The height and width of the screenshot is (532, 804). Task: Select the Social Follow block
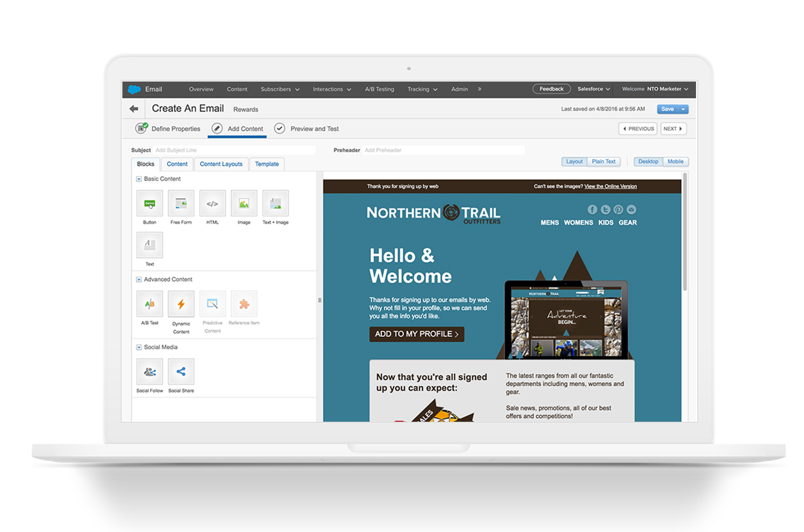[x=150, y=372]
